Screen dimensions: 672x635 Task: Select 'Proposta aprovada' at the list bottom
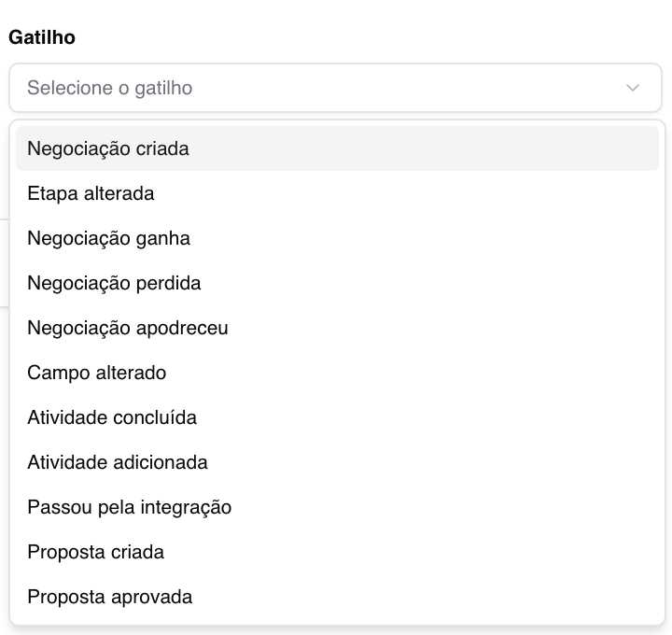tap(109, 597)
